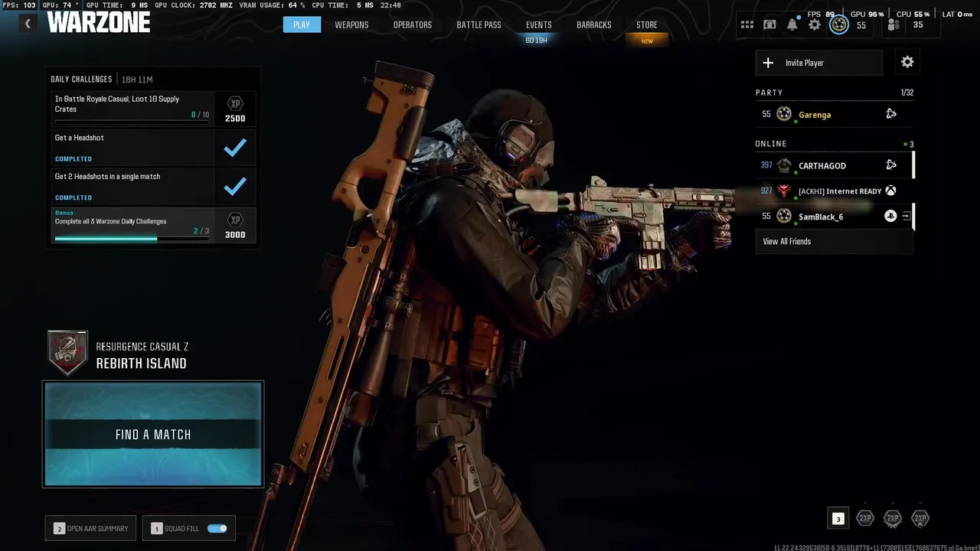Select the first 2XP token icon
Image resolution: width=980 pixels, height=551 pixels.
(865, 518)
